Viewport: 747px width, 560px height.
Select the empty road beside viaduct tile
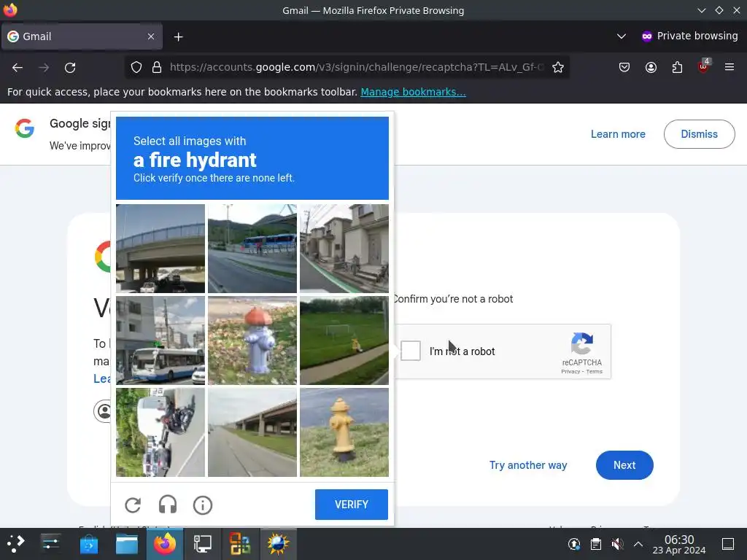[x=252, y=432]
